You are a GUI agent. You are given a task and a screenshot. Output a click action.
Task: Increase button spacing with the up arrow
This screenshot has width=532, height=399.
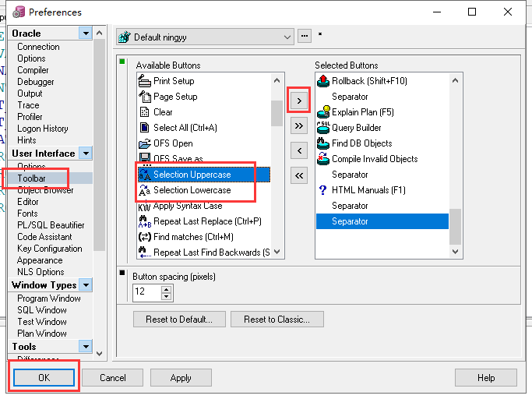click(x=166, y=290)
